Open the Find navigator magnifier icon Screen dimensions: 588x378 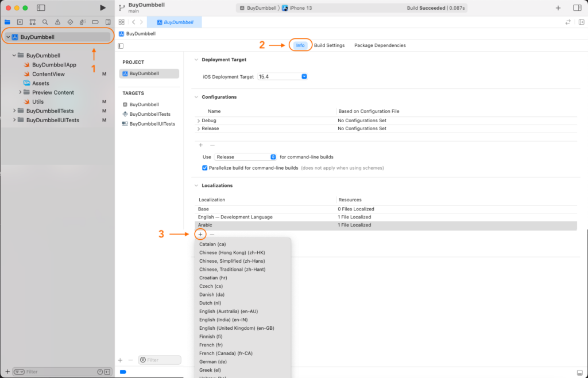click(45, 22)
